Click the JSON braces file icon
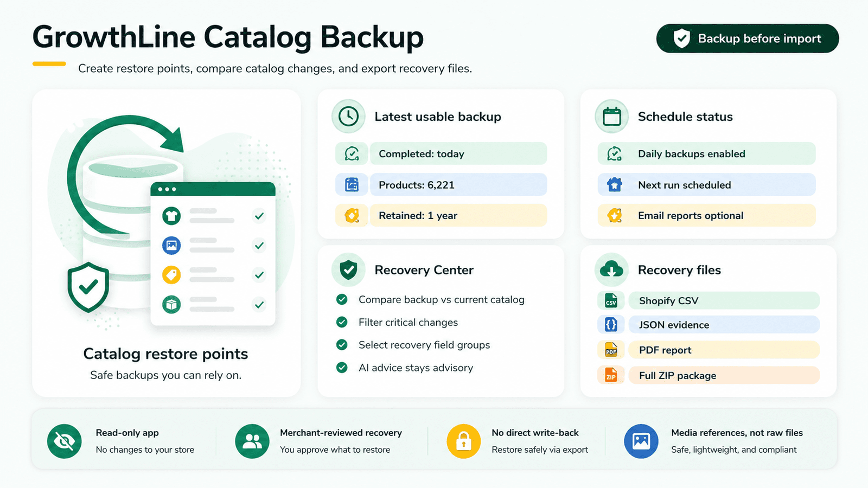868x488 pixels. (611, 325)
